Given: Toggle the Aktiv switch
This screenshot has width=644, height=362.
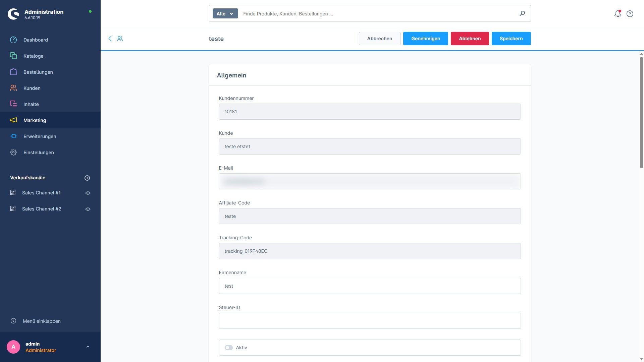Looking at the screenshot, I should point(229,348).
